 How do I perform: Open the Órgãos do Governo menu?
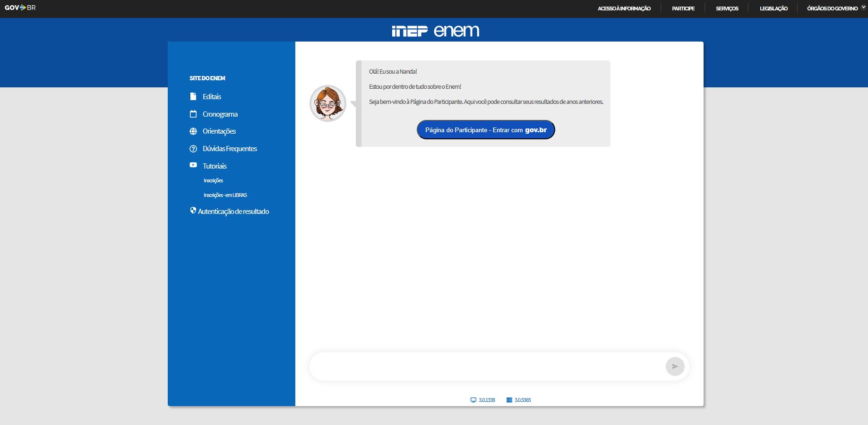click(x=833, y=8)
